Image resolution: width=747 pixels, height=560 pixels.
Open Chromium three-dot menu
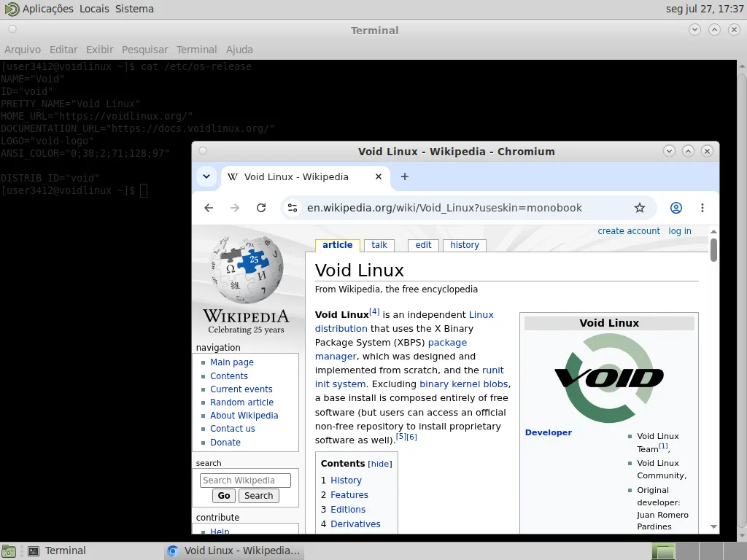pos(703,208)
